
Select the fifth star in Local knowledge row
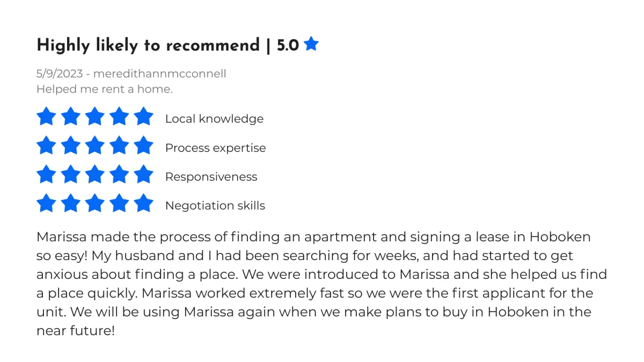pos(143,116)
